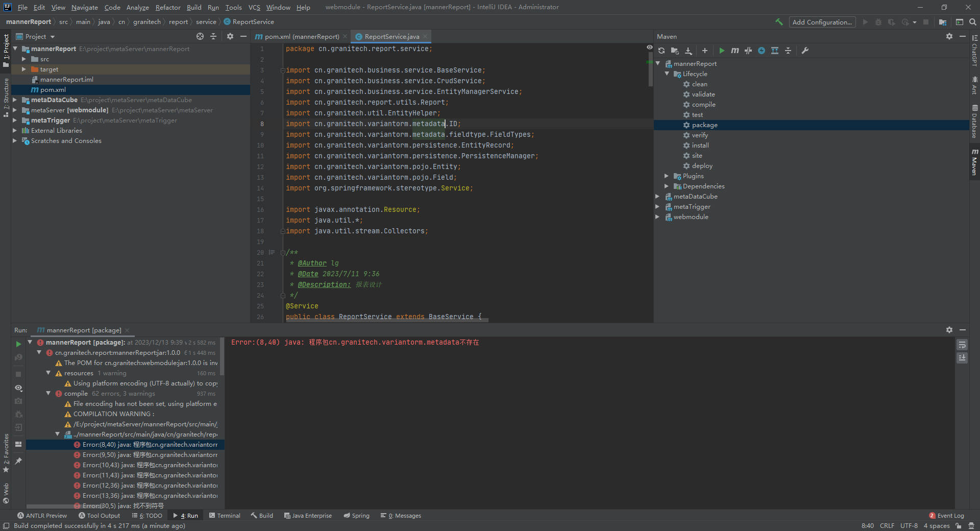Open Run Anything icon in toolbar

click(960, 22)
